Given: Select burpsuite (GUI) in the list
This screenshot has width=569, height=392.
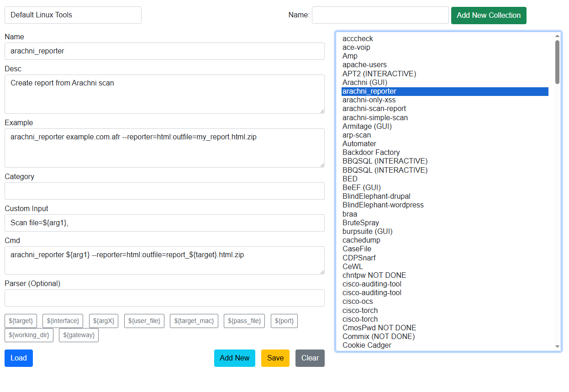Looking at the screenshot, I should [x=367, y=231].
